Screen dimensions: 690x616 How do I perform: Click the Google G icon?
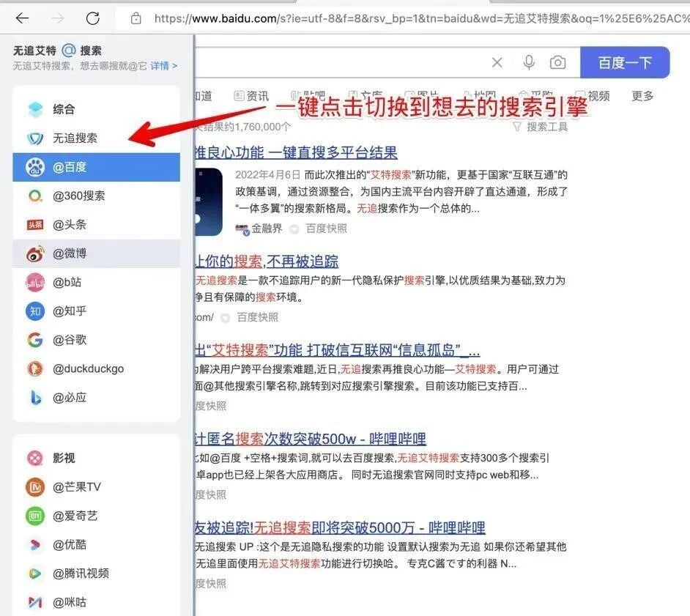(35, 340)
